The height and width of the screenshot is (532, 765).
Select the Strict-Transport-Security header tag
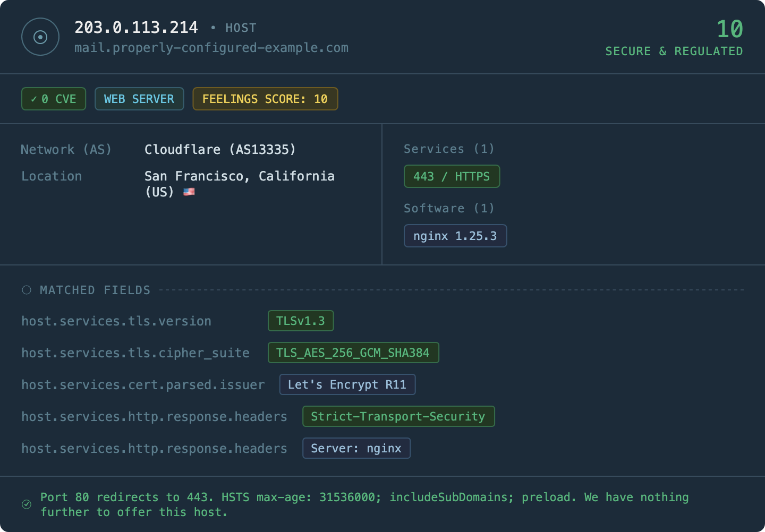(398, 417)
